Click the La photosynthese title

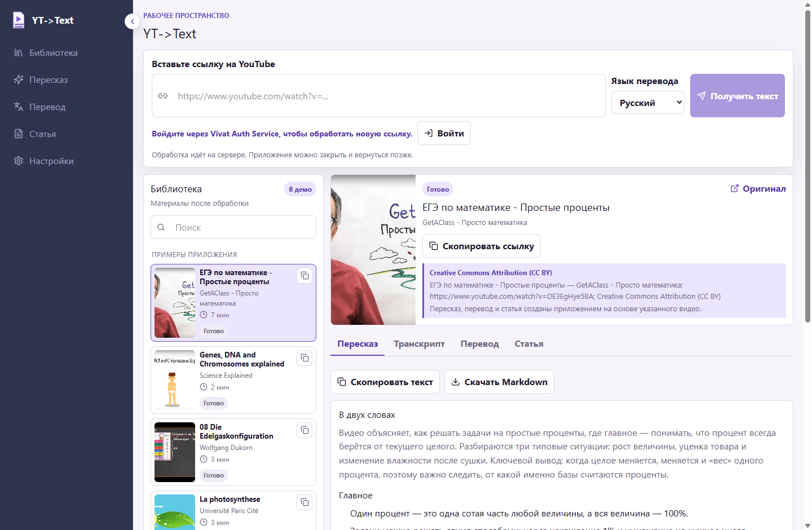click(x=230, y=499)
